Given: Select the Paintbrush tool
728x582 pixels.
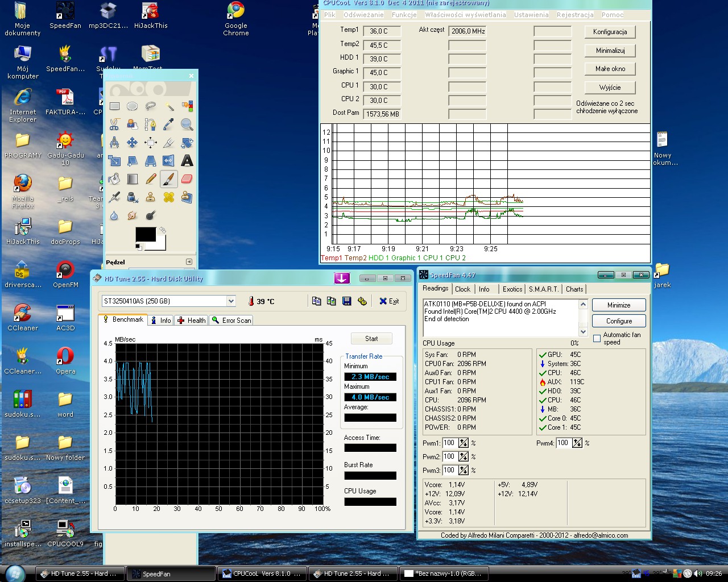Looking at the screenshot, I should coord(169,179).
